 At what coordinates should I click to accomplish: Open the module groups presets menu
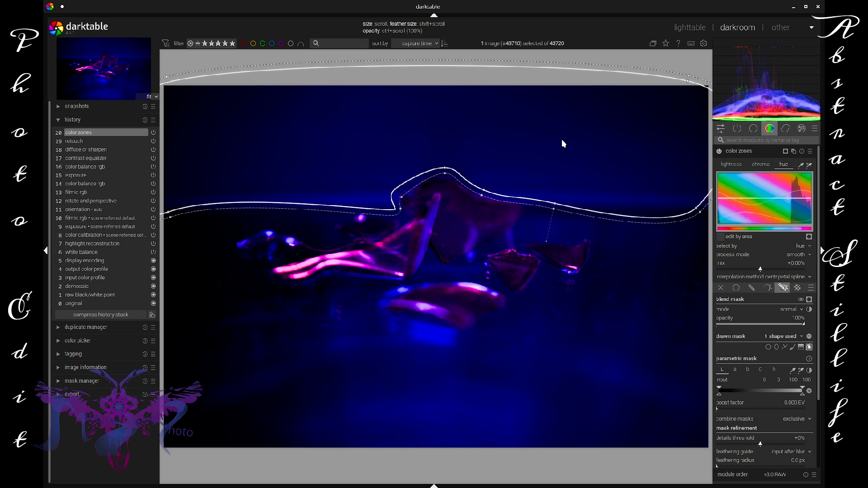tap(815, 128)
